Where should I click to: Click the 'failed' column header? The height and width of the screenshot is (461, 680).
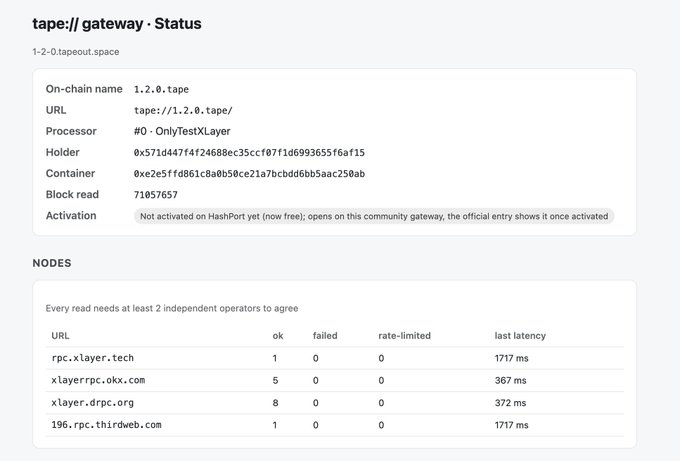click(325, 336)
